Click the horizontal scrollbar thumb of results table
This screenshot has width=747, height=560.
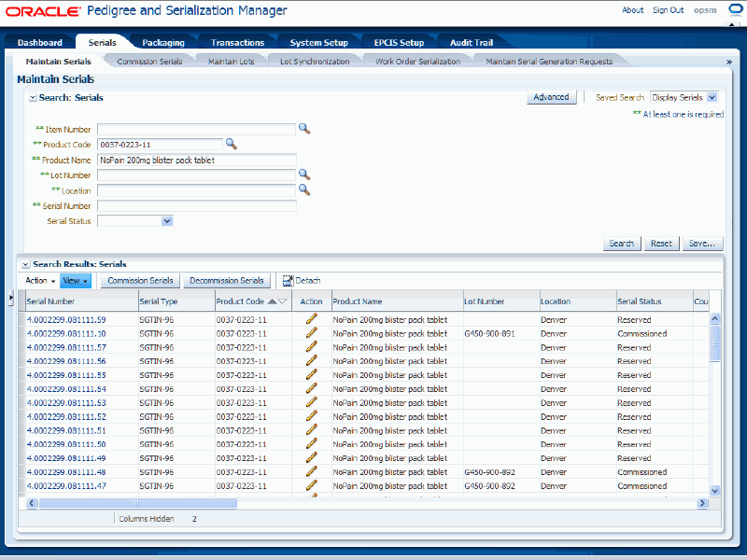[137, 503]
